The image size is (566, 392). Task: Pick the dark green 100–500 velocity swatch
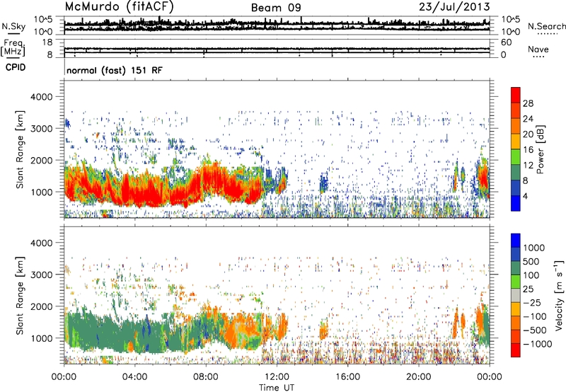click(x=516, y=268)
